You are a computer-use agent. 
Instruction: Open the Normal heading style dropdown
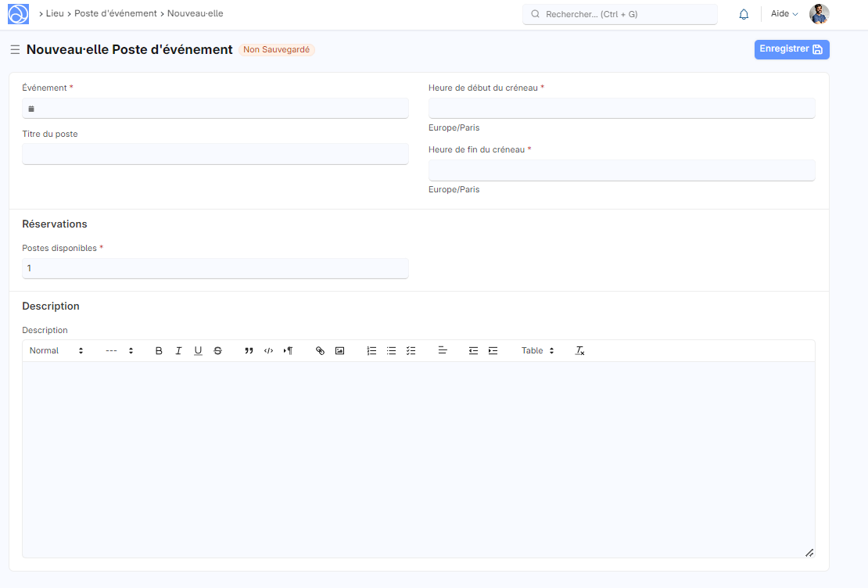pyautogui.click(x=56, y=351)
